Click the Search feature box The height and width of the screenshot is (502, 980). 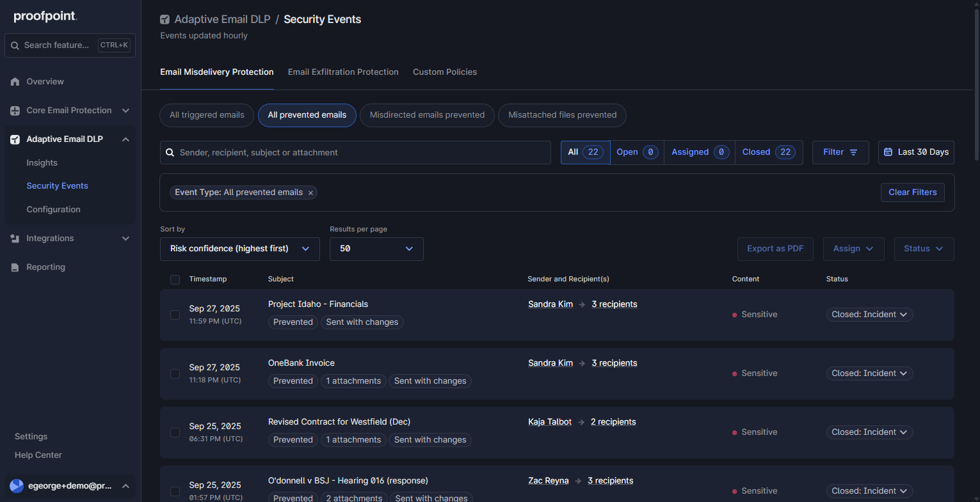70,45
